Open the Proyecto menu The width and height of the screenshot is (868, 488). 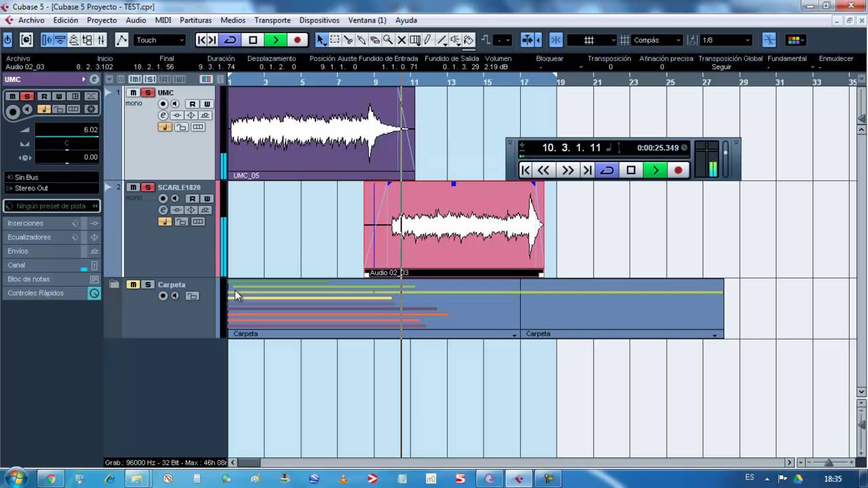(x=102, y=20)
